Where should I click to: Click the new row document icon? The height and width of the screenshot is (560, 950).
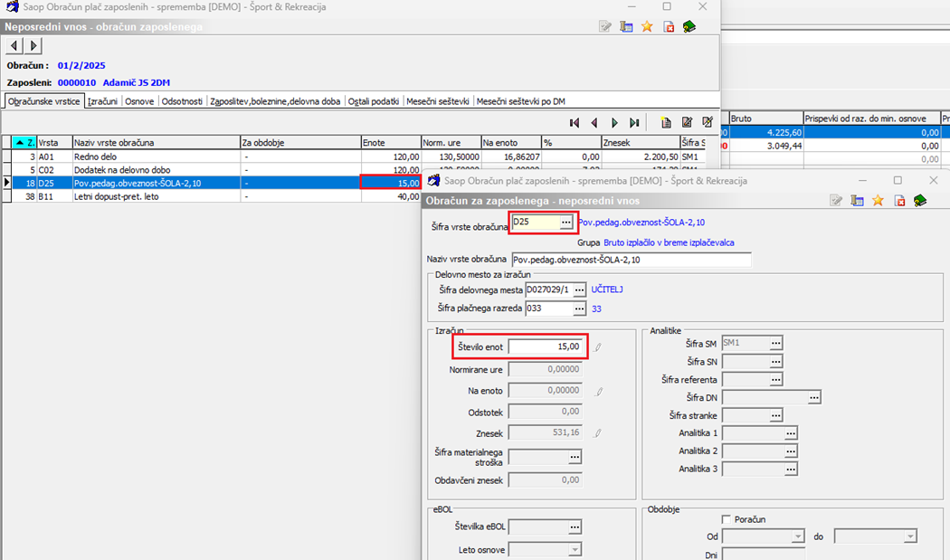tap(666, 122)
